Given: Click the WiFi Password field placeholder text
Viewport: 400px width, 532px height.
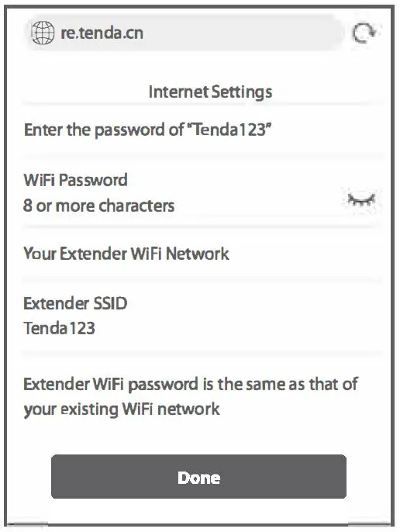Looking at the screenshot, I should point(98,206).
